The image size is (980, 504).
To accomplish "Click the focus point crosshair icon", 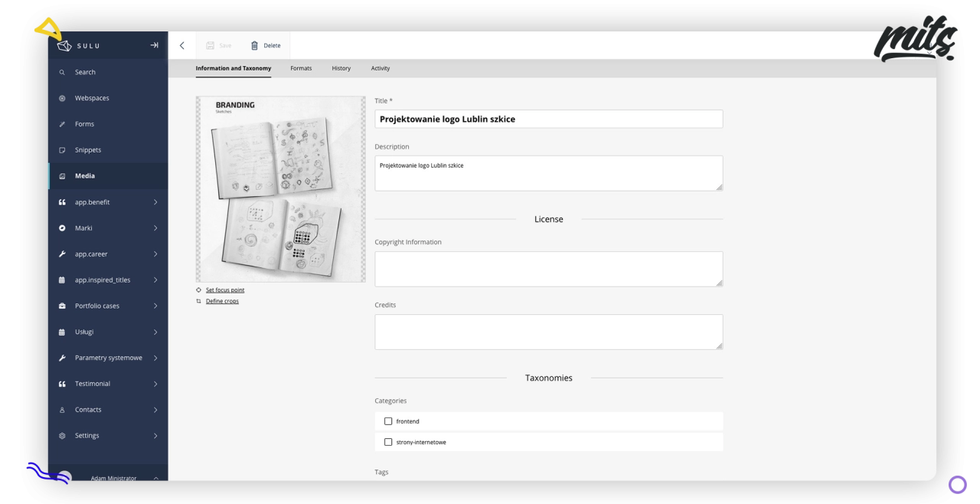I will 199,290.
